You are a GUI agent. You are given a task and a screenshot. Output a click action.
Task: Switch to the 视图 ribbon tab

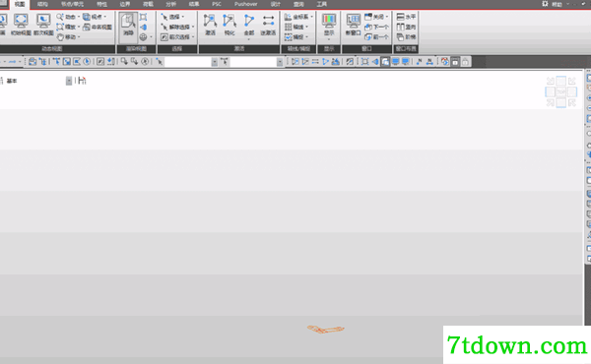pyautogui.click(x=20, y=4)
